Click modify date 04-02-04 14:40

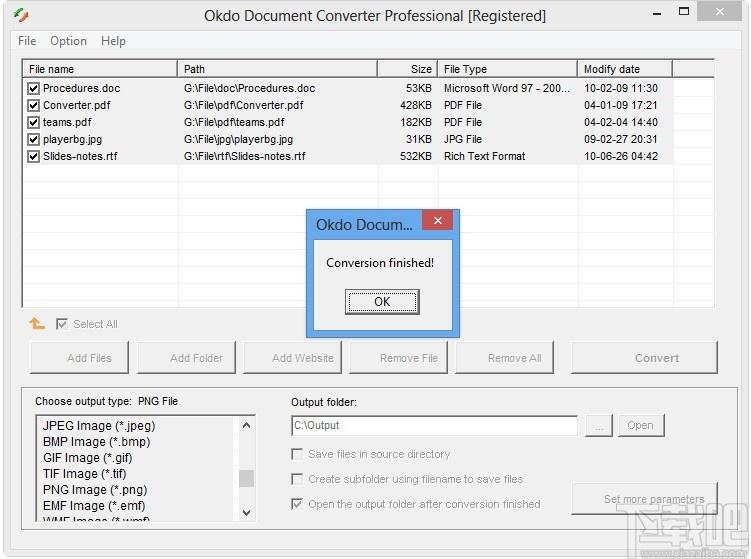621,122
